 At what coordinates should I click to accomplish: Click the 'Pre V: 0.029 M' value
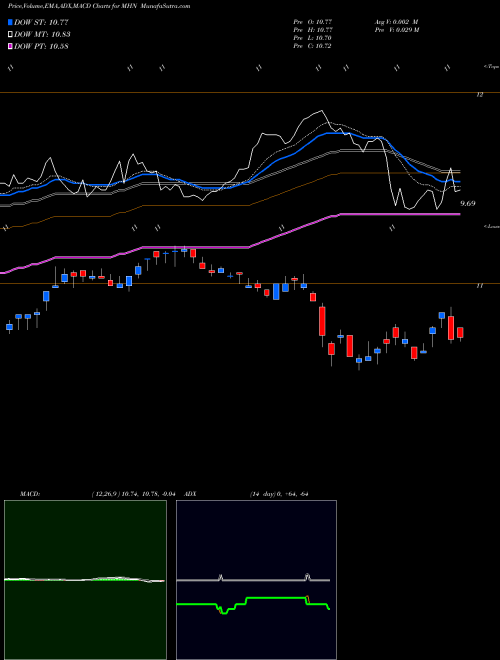click(x=396, y=30)
